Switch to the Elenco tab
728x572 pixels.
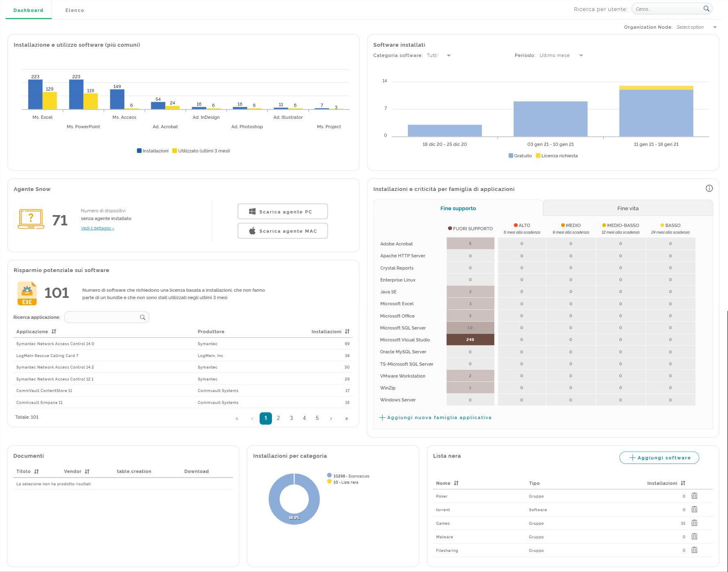pos(75,10)
